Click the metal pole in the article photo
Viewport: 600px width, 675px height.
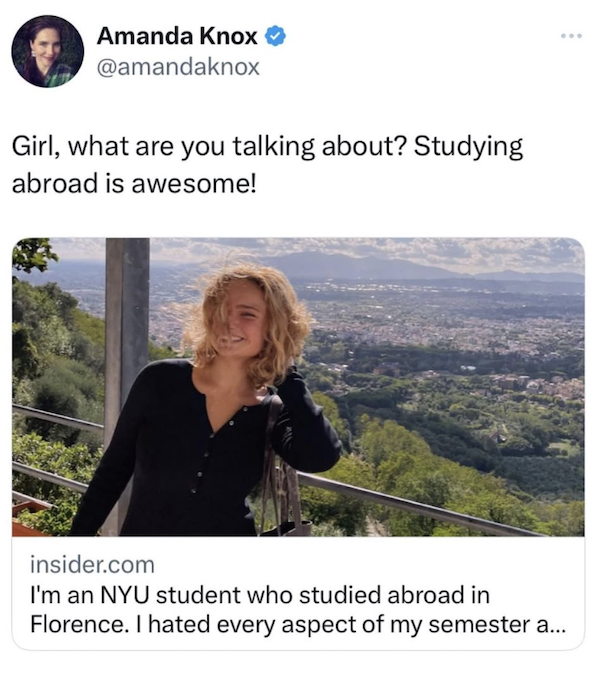127,330
